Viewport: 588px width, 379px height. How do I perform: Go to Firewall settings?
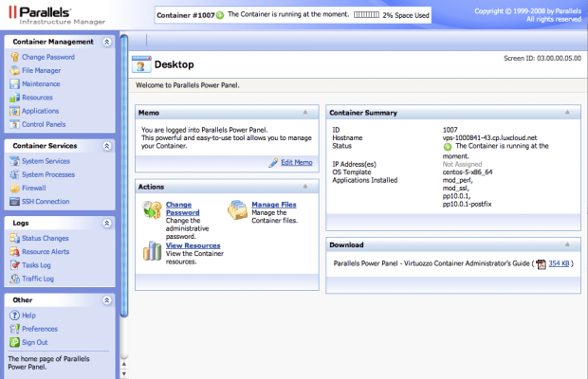point(34,188)
